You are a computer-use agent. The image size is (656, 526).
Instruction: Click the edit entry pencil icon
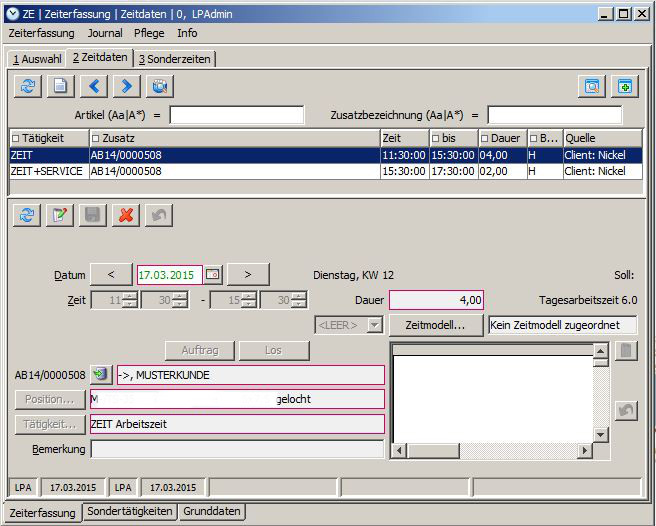point(60,215)
